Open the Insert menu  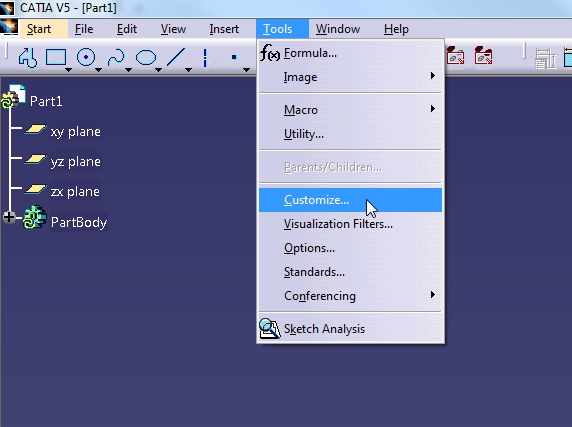tap(224, 29)
